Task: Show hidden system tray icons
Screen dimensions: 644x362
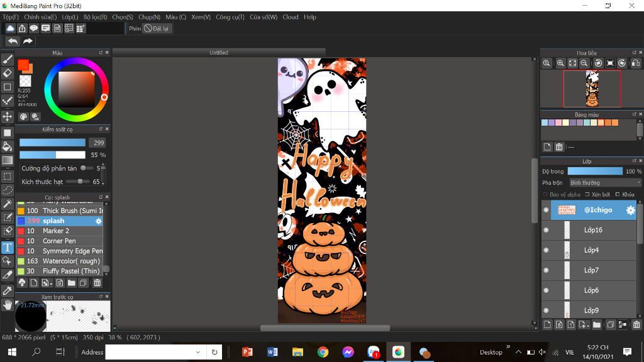Action: (x=518, y=352)
